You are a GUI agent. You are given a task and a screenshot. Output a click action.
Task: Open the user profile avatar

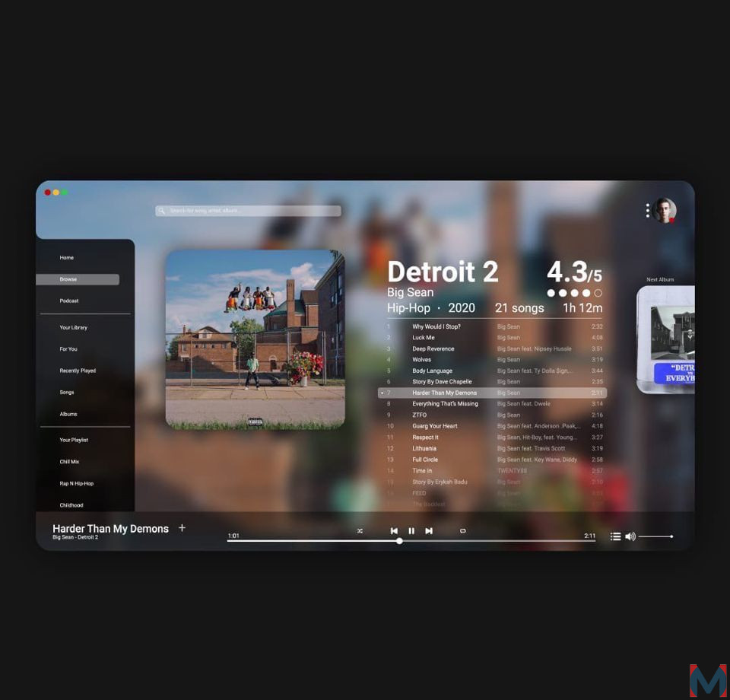(x=664, y=211)
